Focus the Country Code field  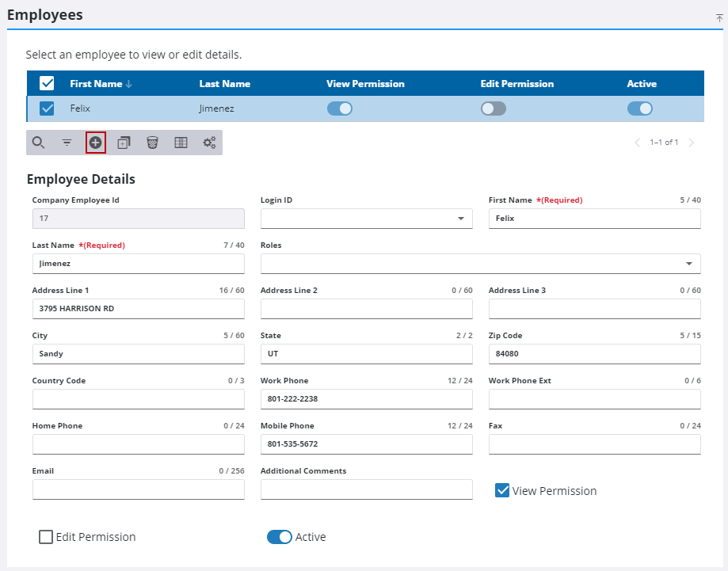[139, 399]
